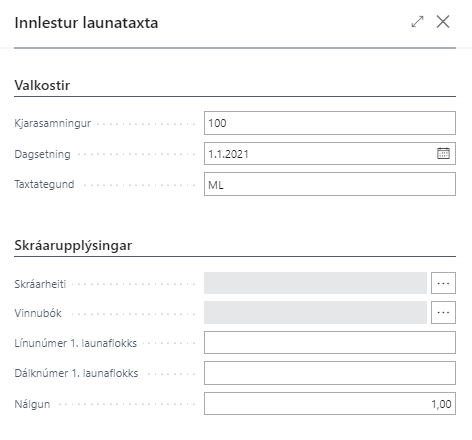Focus the Taxtategund field containing ML
The width and height of the screenshot is (472, 440).
[330, 184]
